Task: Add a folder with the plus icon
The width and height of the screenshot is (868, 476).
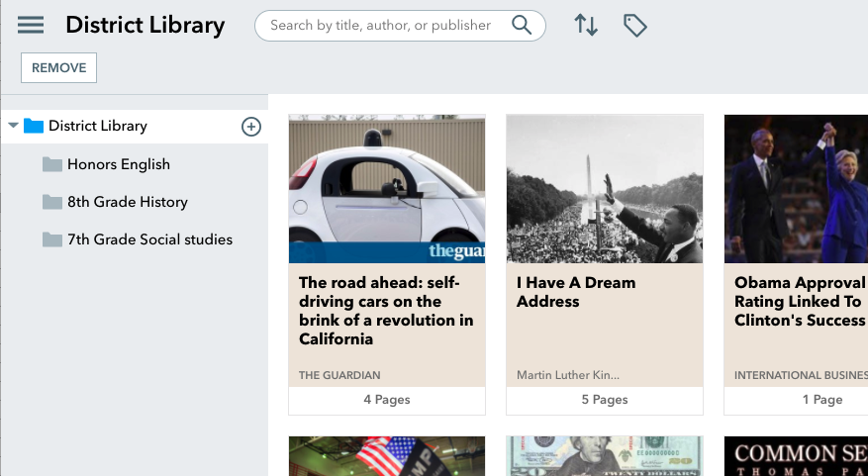Action: click(x=251, y=127)
